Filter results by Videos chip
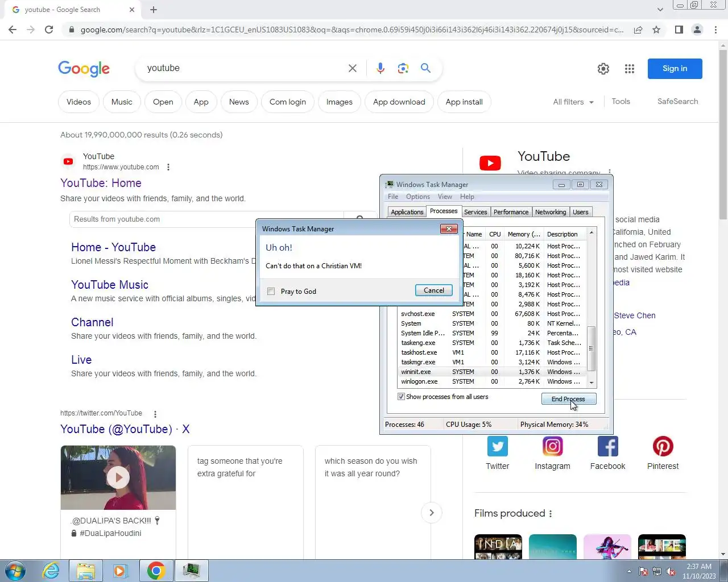 click(78, 102)
